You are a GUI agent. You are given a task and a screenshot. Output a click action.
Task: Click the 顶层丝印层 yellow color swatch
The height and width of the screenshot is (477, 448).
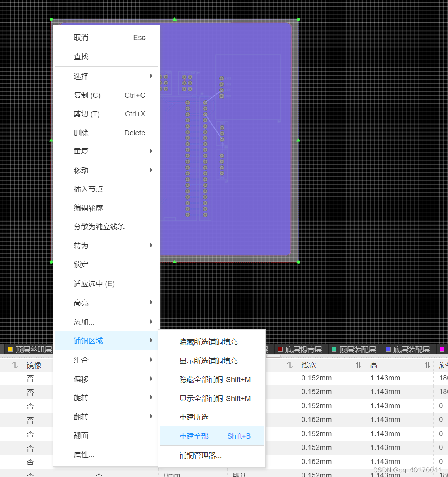point(10,349)
